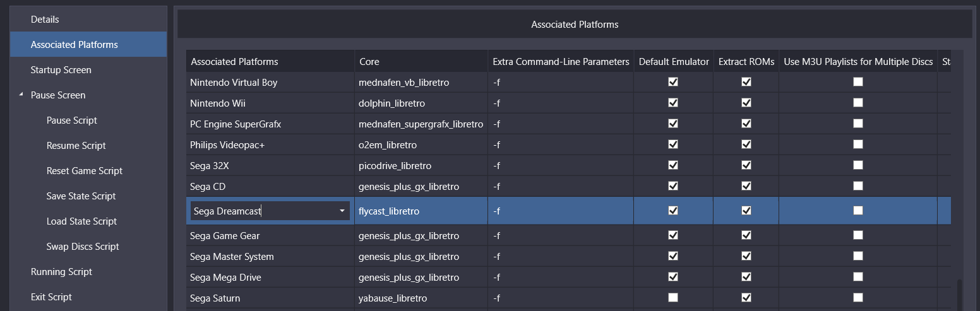Screen dimensions: 980x311
Task: Sort by Extract ROMs column header
Action: [746, 61]
